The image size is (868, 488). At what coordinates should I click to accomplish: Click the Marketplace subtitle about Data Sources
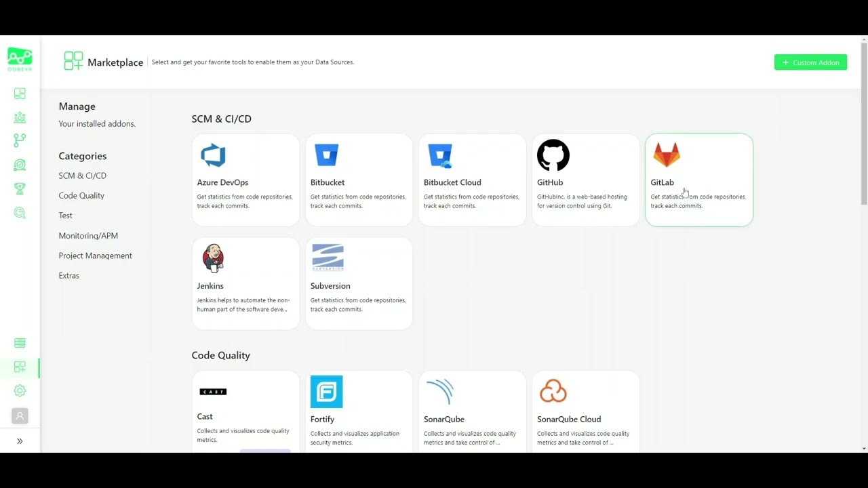click(253, 62)
